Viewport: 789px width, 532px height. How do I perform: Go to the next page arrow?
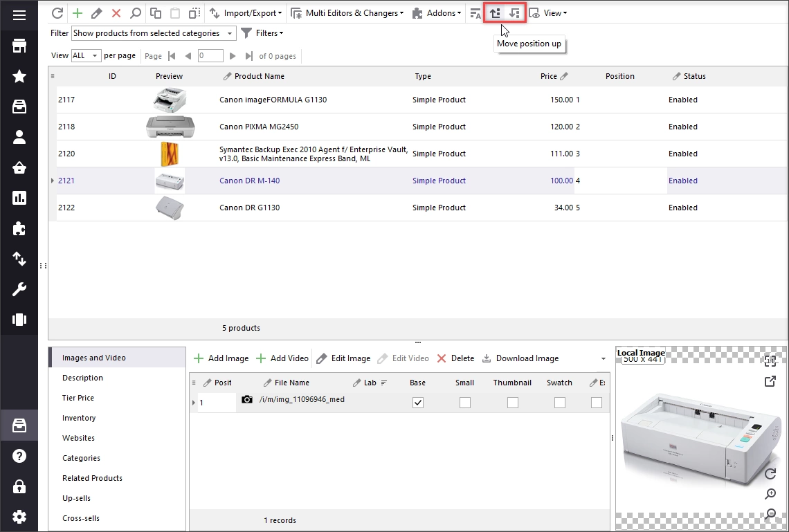click(x=233, y=56)
